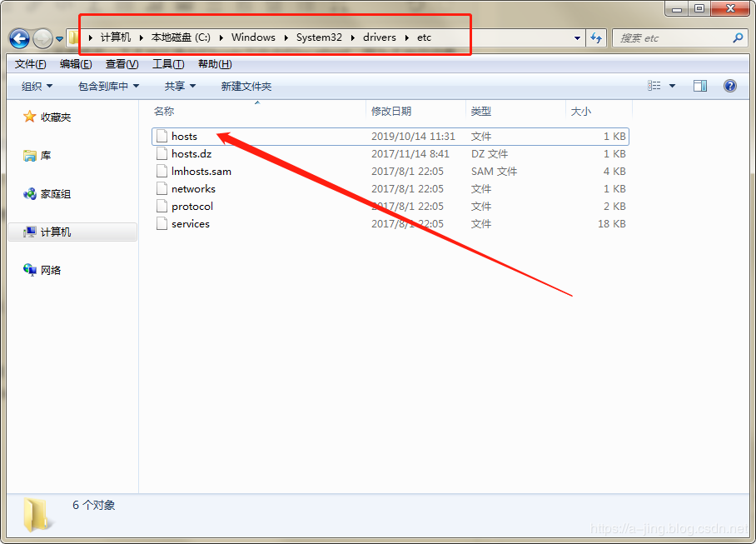The height and width of the screenshot is (544, 756).
Task: Open the 工具(T) menu
Action: pos(168,64)
